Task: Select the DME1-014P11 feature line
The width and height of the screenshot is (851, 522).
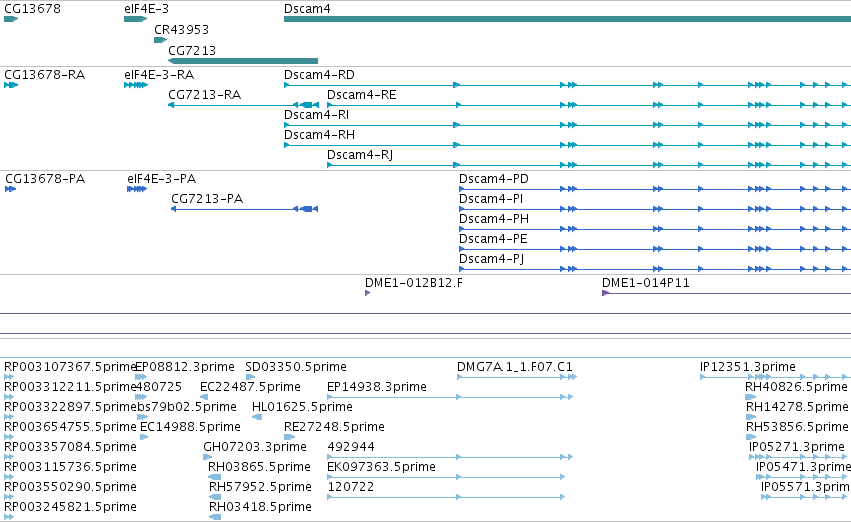Action: (x=726, y=293)
